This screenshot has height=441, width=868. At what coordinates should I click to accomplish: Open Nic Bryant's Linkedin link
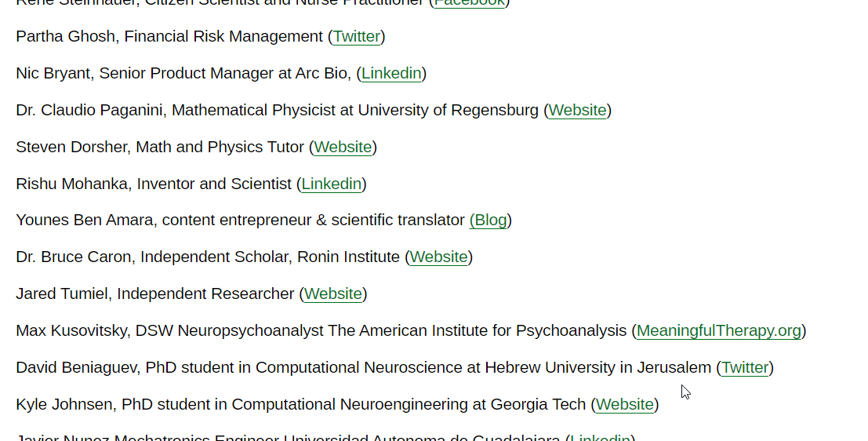coord(391,74)
